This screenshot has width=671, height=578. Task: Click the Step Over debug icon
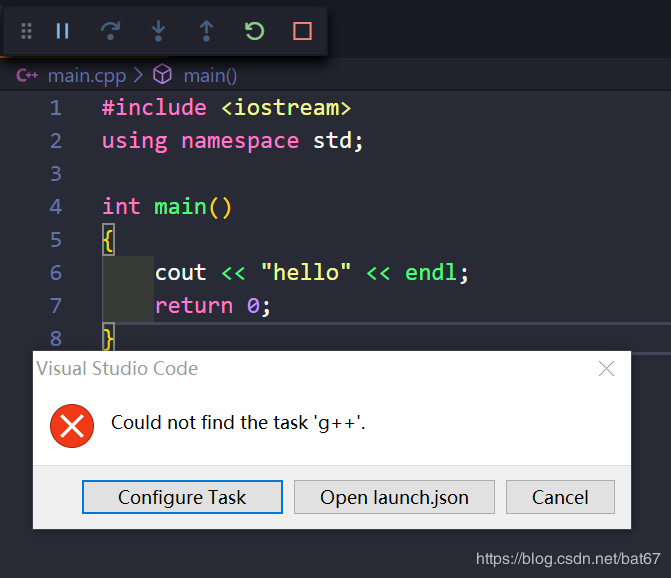[110, 31]
